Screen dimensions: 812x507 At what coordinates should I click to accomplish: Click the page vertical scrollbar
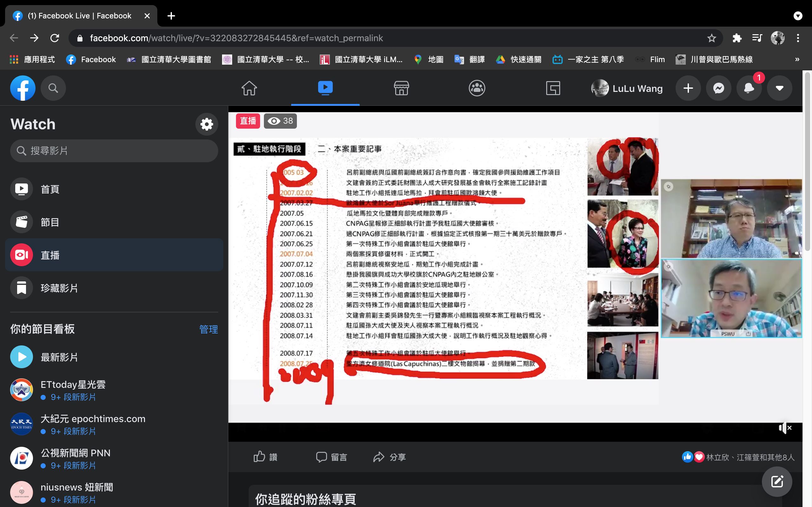[808, 161]
